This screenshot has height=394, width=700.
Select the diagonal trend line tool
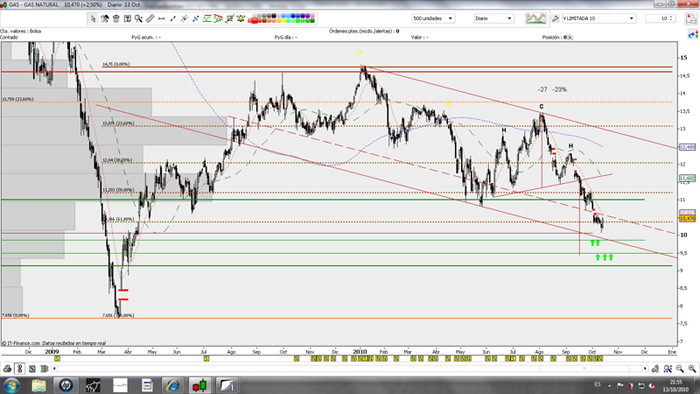[x=173, y=19]
